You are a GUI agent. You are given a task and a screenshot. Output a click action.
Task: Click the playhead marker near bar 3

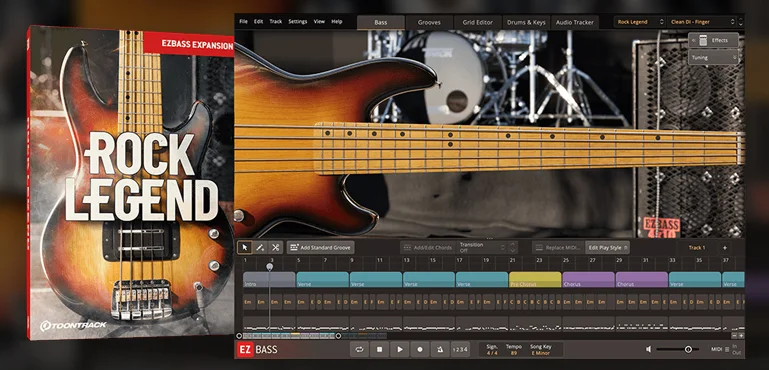(x=269, y=266)
